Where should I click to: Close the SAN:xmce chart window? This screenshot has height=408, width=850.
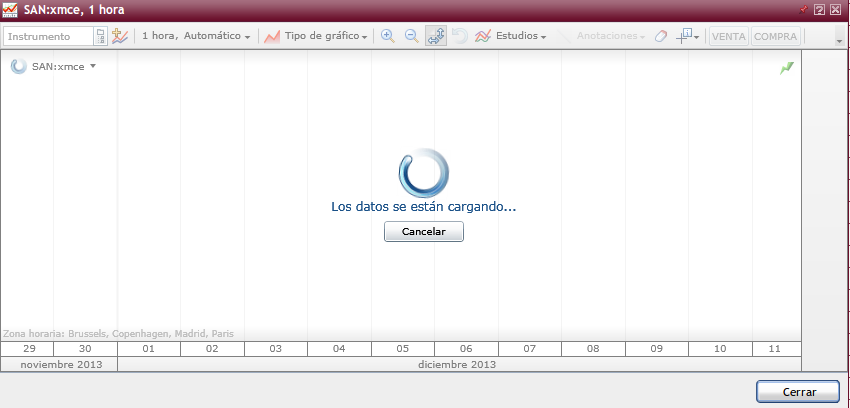coord(835,9)
